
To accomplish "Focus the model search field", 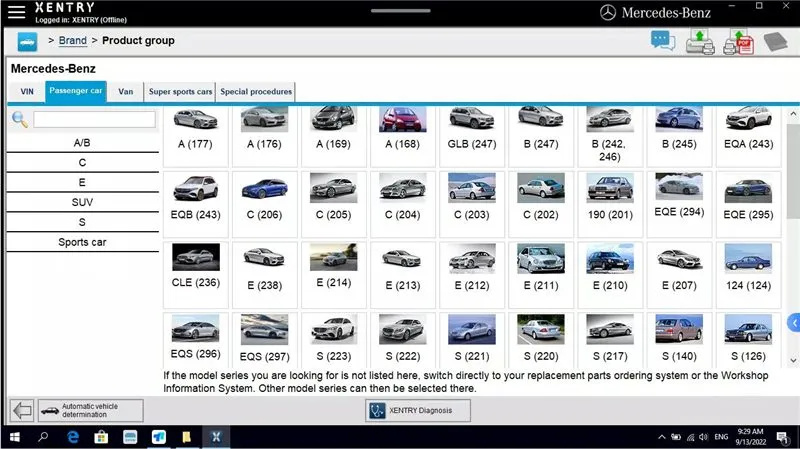I will coord(94,119).
